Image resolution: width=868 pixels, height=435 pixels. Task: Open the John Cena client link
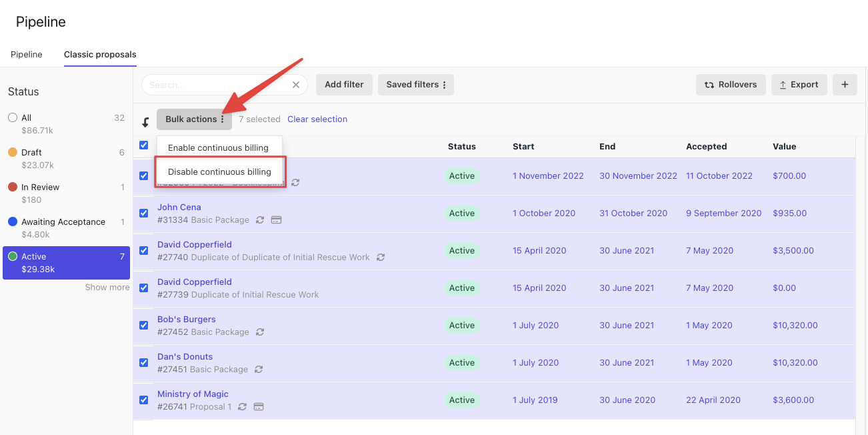coord(179,207)
